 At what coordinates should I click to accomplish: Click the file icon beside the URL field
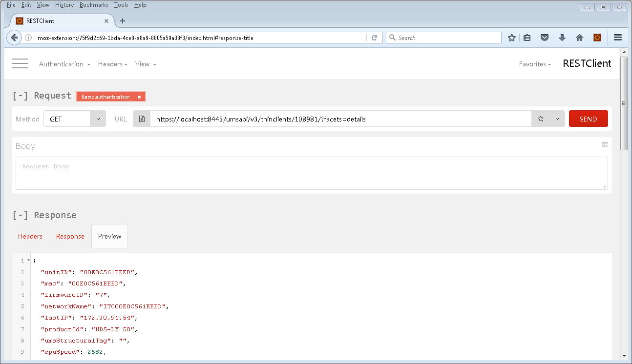(141, 119)
